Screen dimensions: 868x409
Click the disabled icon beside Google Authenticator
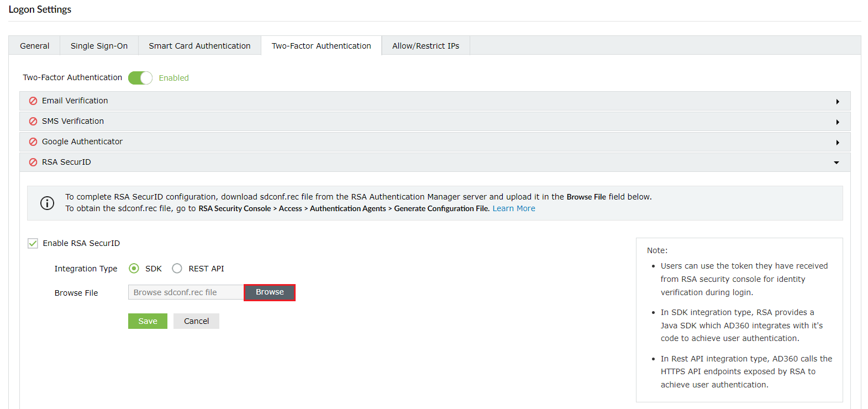[33, 141]
